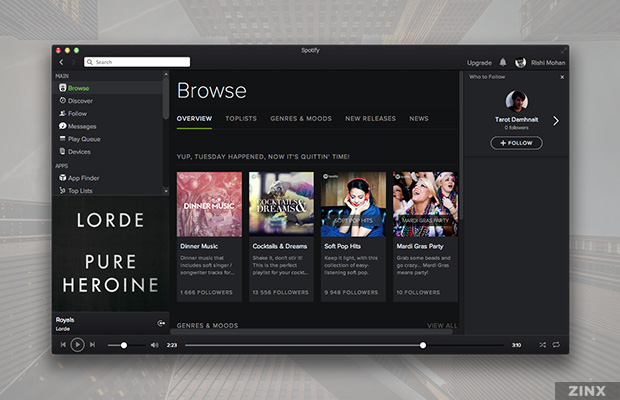The width and height of the screenshot is (620, 400).
Task: Click the add-to-library icon beside Royals
Action: (161, 323)
